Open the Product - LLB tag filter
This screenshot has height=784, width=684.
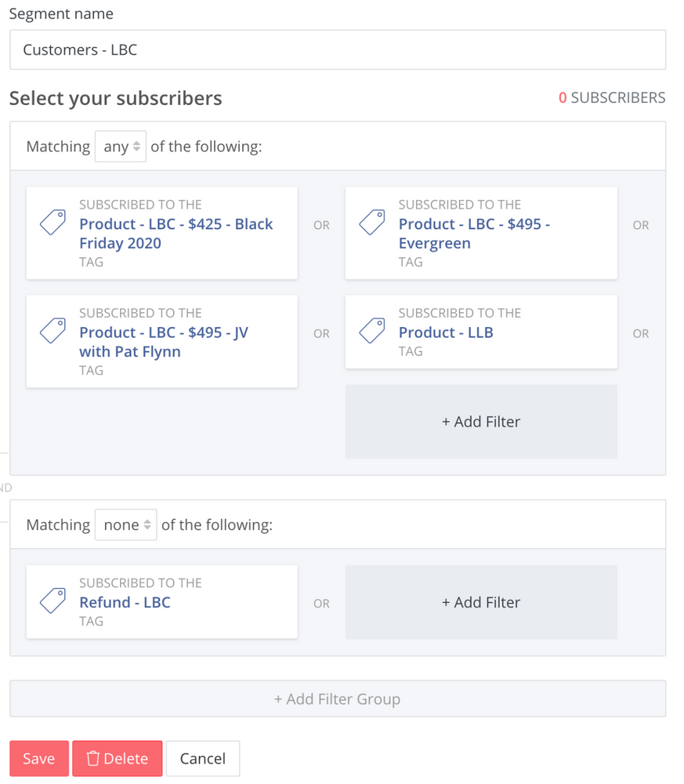[x=481, y=332]
